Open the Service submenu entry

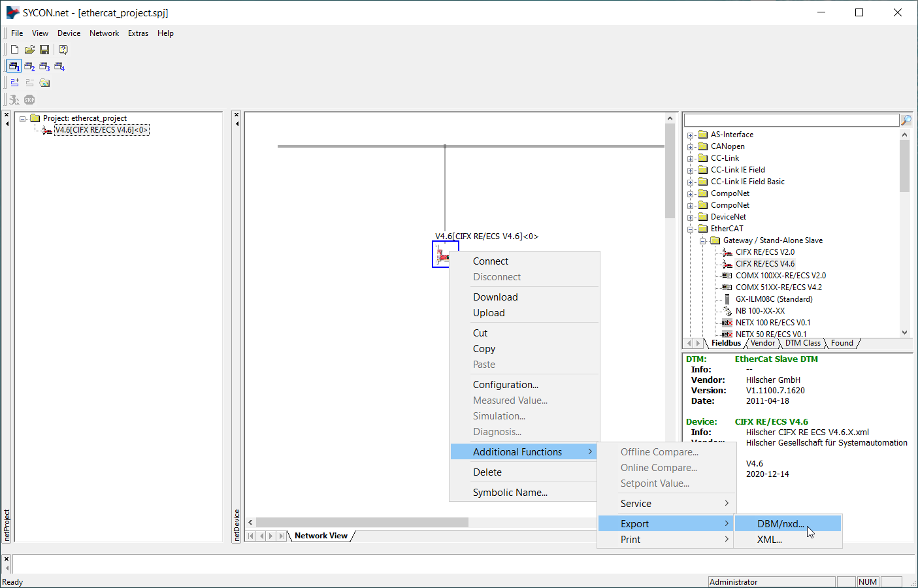pos(636,504)
